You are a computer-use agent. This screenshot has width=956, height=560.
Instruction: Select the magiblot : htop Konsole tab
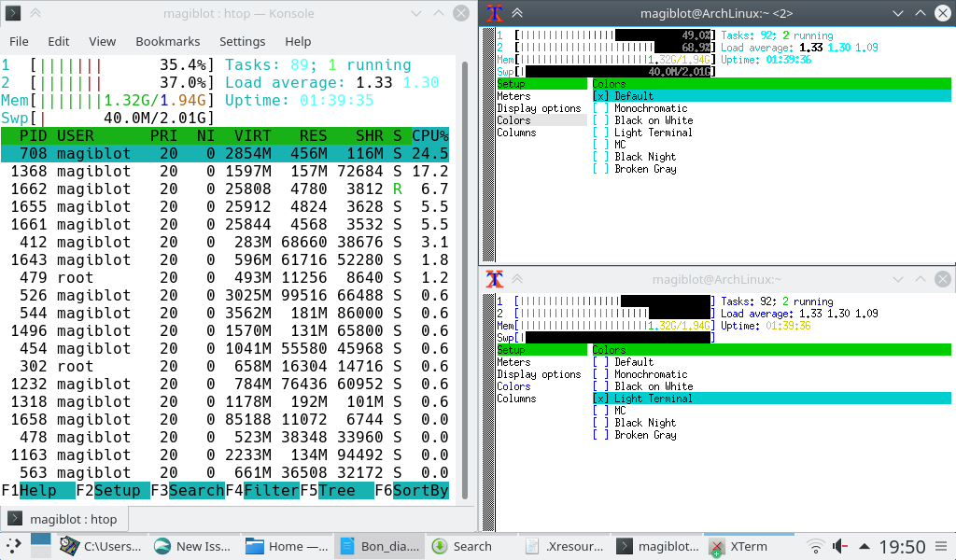point(64,519)
